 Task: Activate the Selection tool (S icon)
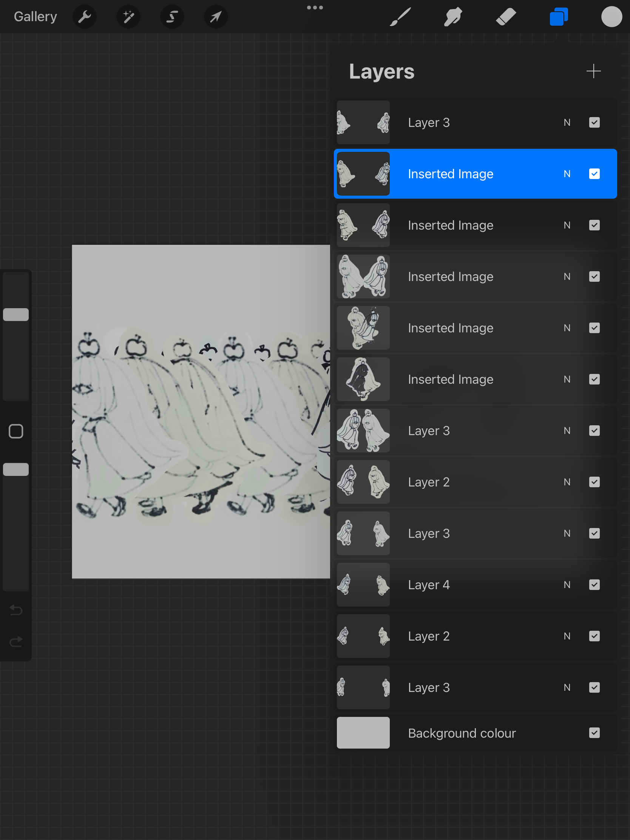coord(172,17)
